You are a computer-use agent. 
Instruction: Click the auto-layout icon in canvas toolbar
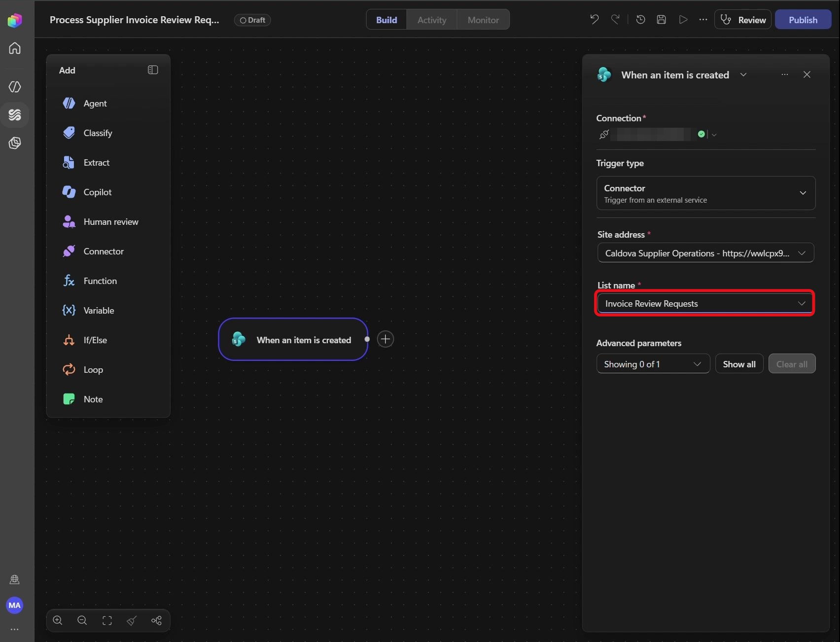[156, 620]
